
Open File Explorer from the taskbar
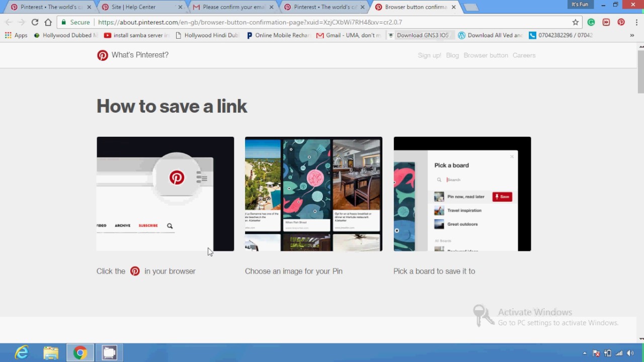pyautogui.click(x=51, y=353)
